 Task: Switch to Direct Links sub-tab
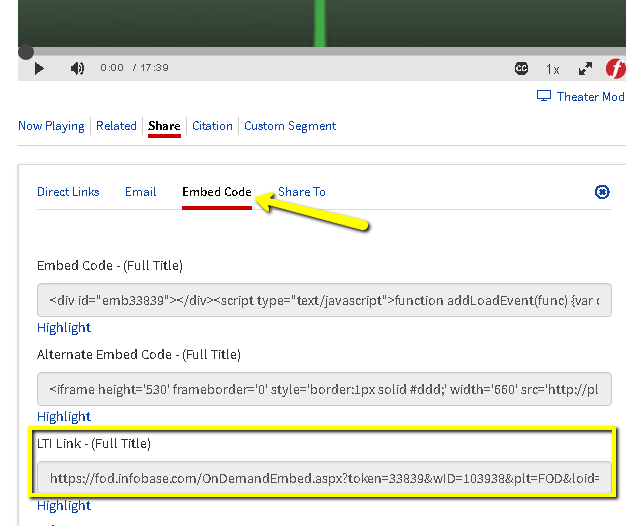tap(68, 192)
